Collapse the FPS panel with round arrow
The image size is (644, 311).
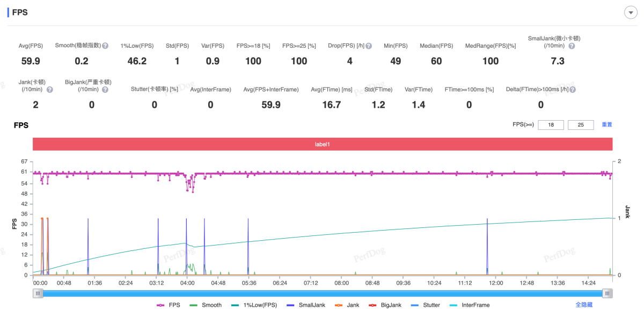coord(631,13)
